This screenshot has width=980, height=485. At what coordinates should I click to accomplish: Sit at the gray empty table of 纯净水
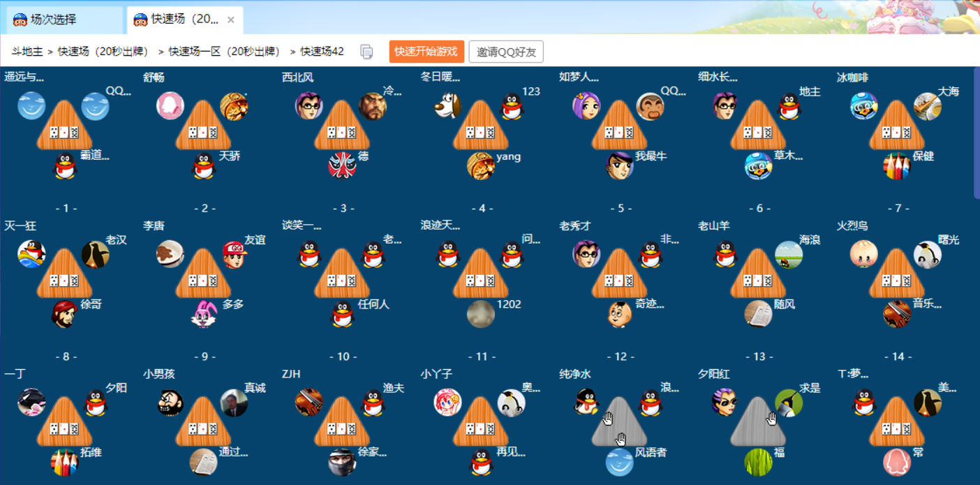click(618, 421)
